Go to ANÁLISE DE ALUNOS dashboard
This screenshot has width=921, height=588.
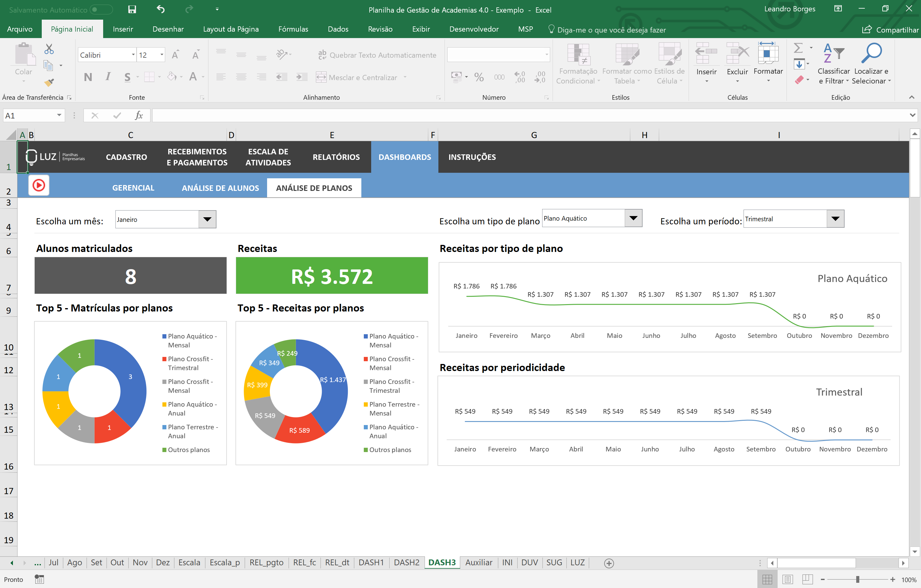(220, 188)
